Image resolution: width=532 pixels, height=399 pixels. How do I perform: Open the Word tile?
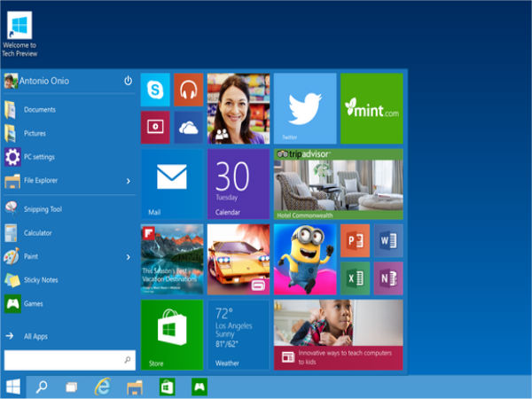(x=387, y=239)
